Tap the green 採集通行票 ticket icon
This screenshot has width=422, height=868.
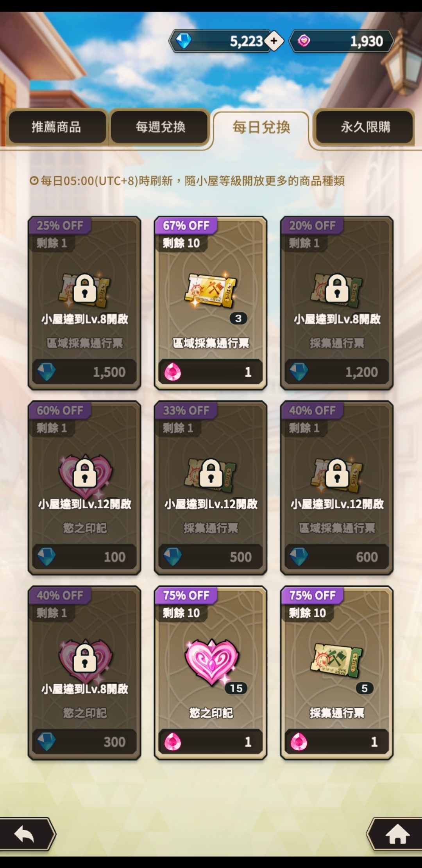click(336, 660)
